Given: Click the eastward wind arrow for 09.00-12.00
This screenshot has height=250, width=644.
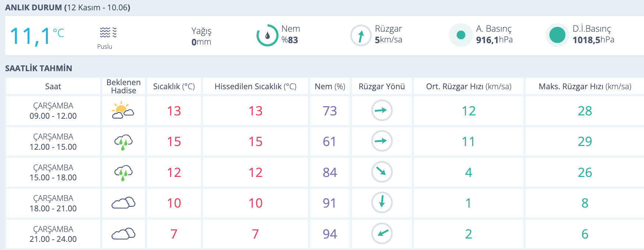Looking at the screenshot, I should [x=382, y=110].
